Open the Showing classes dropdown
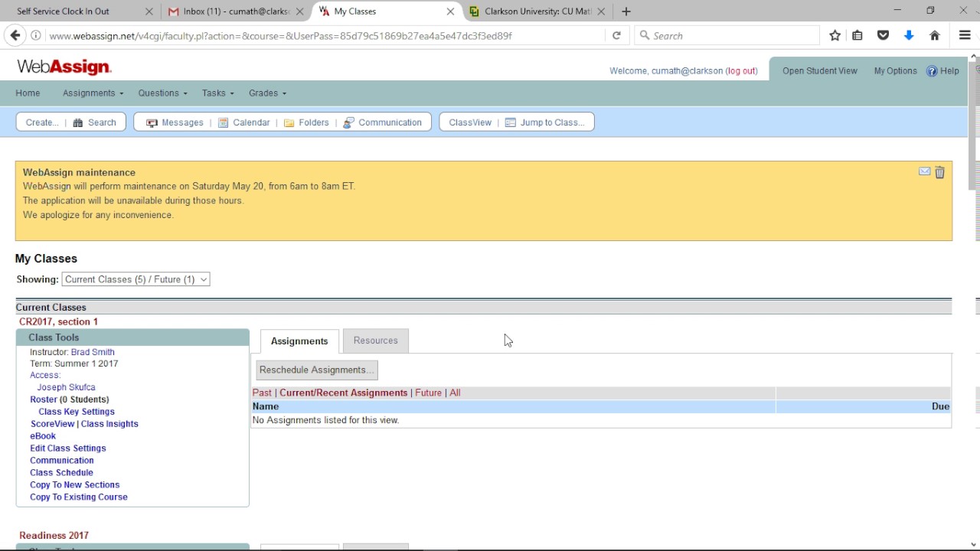 coord(136,279)
